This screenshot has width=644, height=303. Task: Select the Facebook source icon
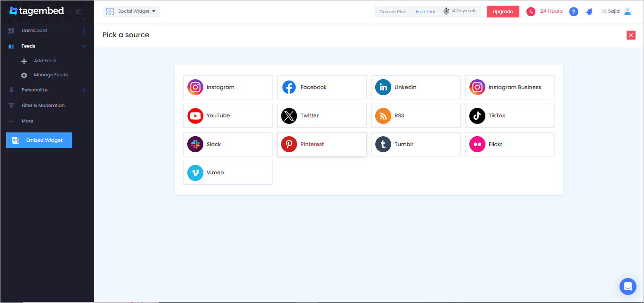pos(289,87)
